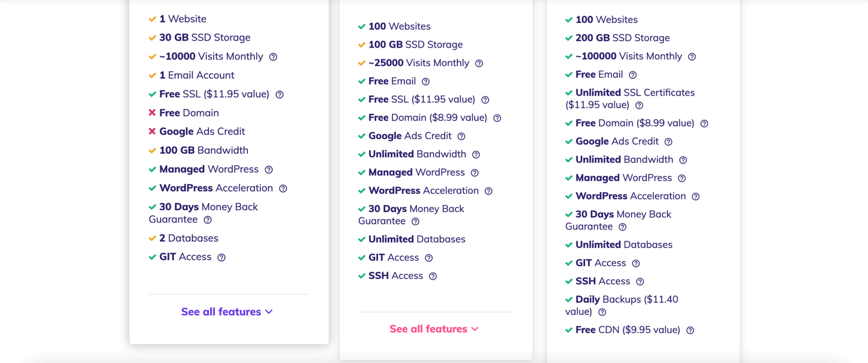The image size is (868, 363).
Task: Click WordPress Acceleration help in 200 GB plan
Action: point(695,197)
